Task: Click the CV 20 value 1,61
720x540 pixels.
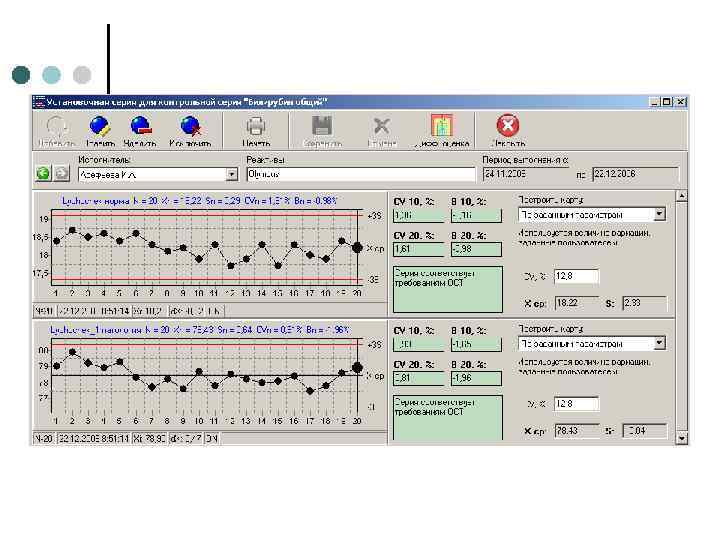Action: (x=419, y=249)
